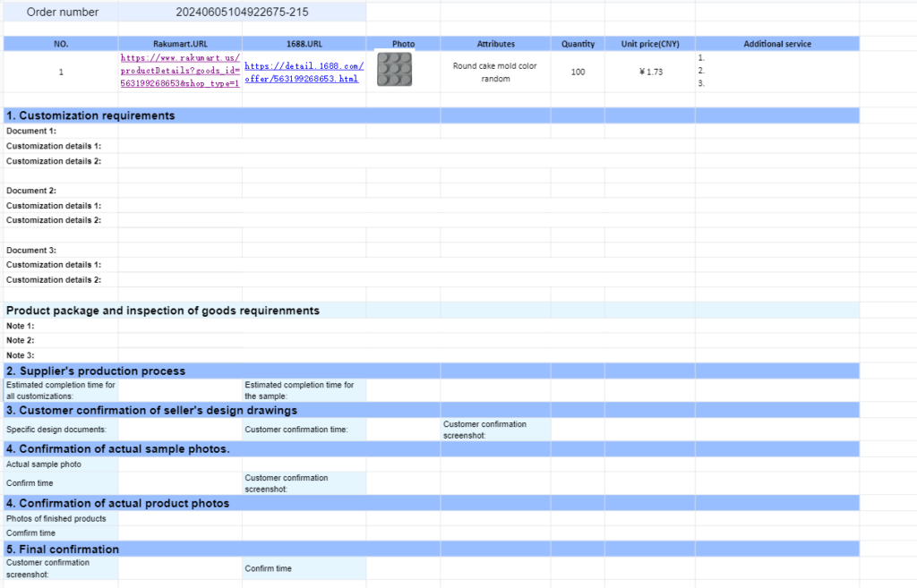Screen dimensions: 917x588
Task: Select "Confirm time" in the Final confirmation row
Action: pyautogui.click(x=269, y=568)
